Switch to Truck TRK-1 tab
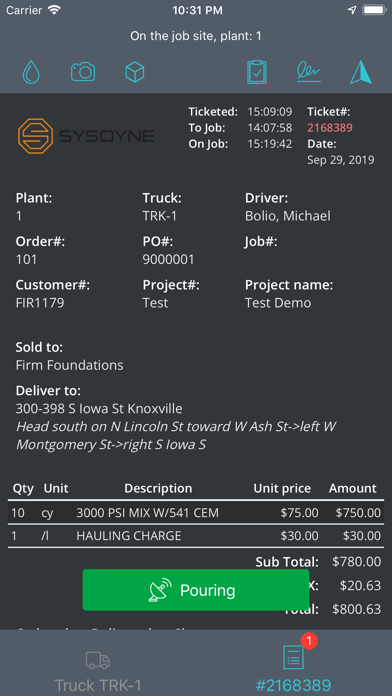The width and height of the screenshot is (392, 696). pos(98,672)
